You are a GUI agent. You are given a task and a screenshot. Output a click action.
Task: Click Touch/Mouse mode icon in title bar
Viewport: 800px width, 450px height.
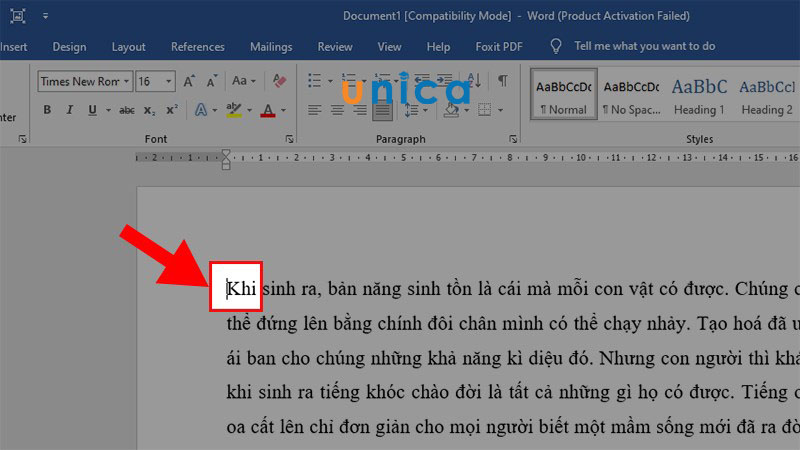click(x=17, y=16)
